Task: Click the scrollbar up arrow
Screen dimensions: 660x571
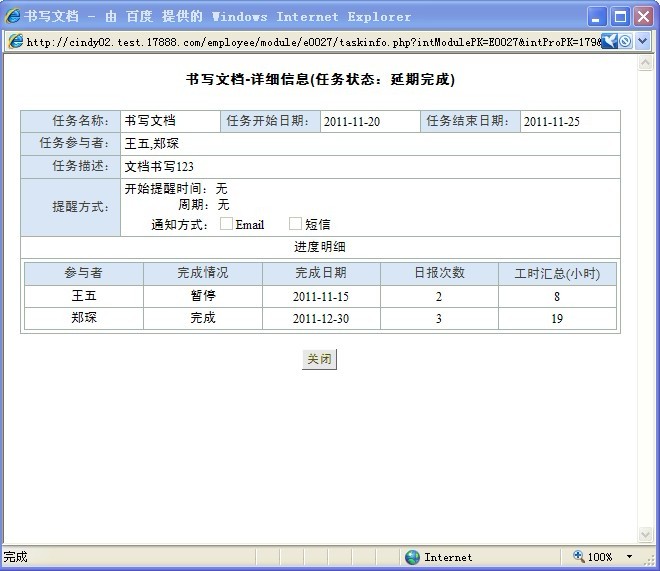Action: click(x=645, y=62)
